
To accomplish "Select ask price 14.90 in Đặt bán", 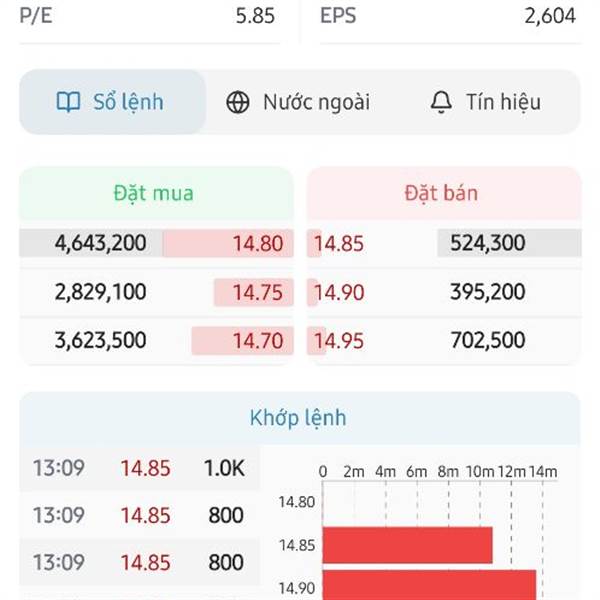I will coord(339,292).
